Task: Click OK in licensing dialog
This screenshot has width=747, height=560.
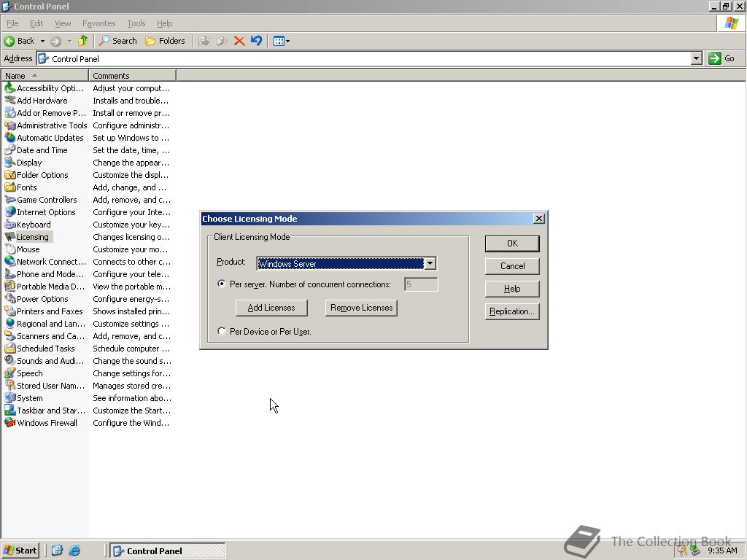Action: (x=512, y=244)
